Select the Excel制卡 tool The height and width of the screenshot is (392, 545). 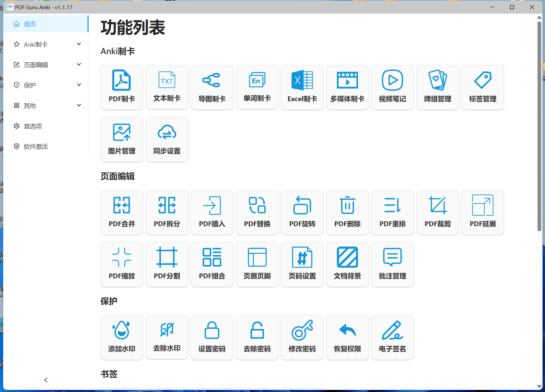[302, 88]
